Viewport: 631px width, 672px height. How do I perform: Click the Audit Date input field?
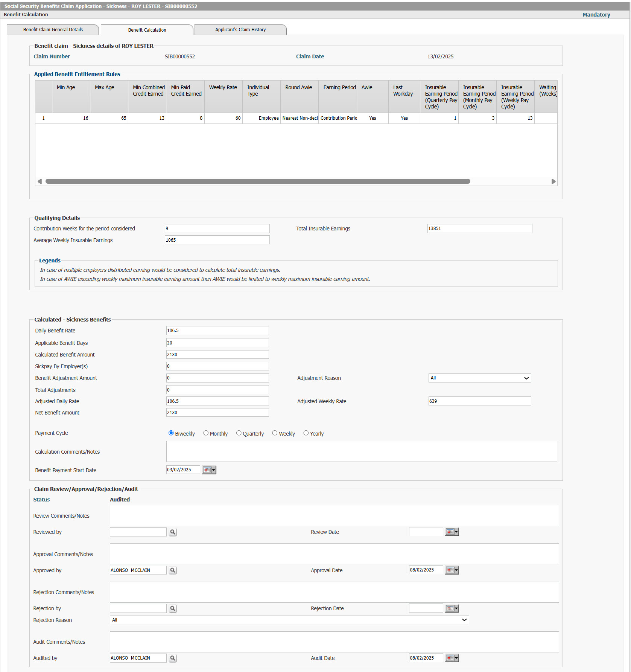click(x=426, y=658)
